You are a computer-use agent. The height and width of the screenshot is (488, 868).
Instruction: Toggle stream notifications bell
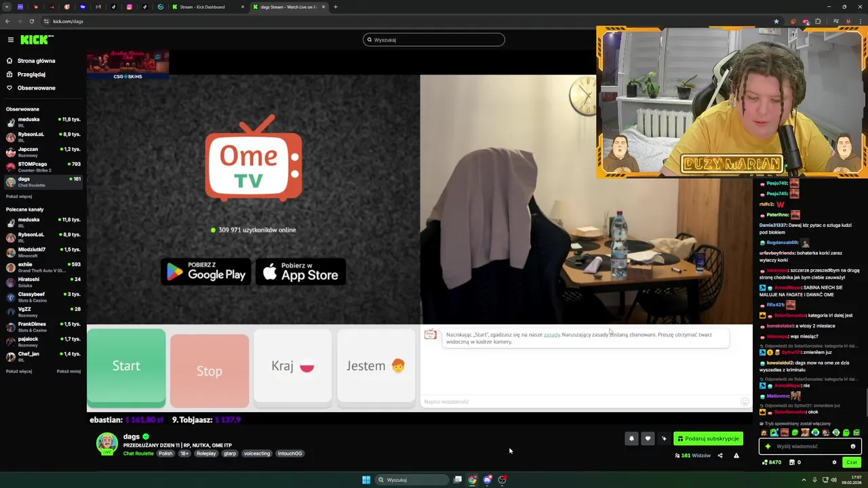pos(631,439)
